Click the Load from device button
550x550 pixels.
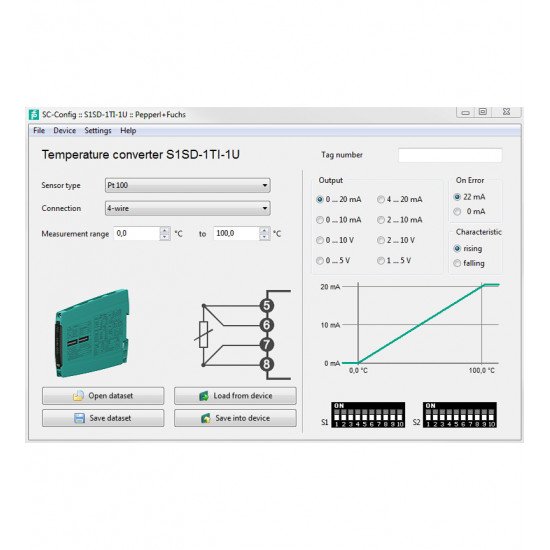[235, 396]
